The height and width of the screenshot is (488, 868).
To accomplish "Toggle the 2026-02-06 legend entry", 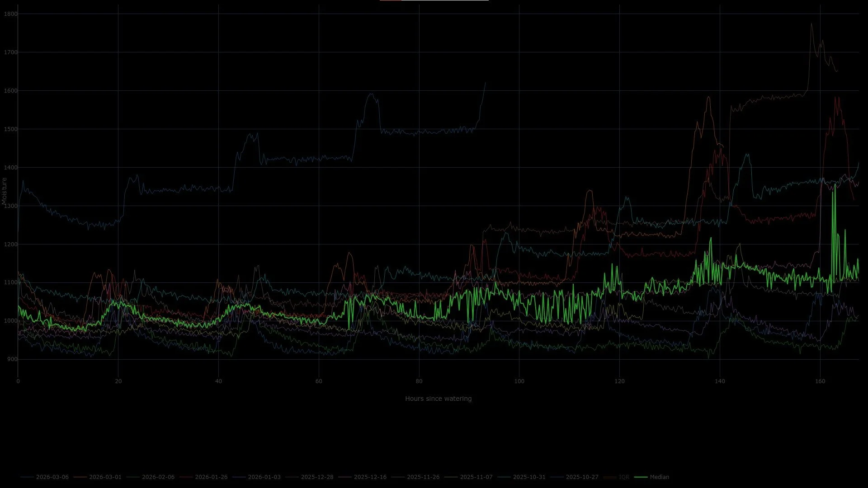I will pos(158,477).
